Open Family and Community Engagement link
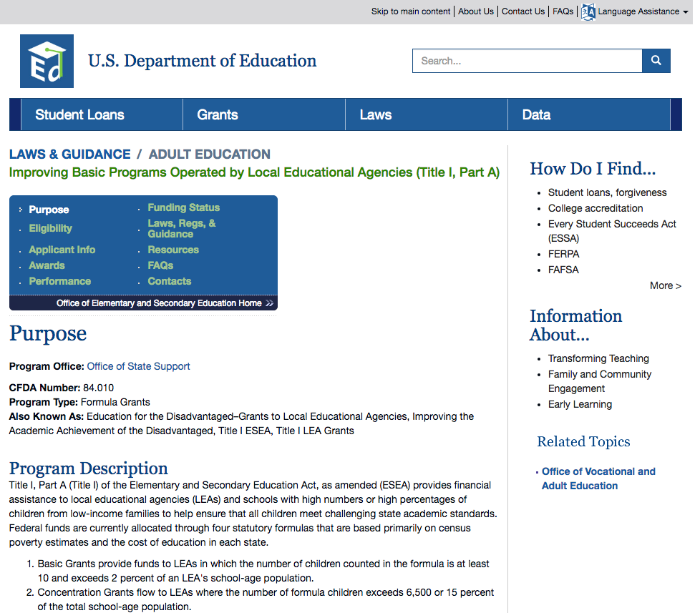This screenshot has height=613, width=700. (600, 381)
